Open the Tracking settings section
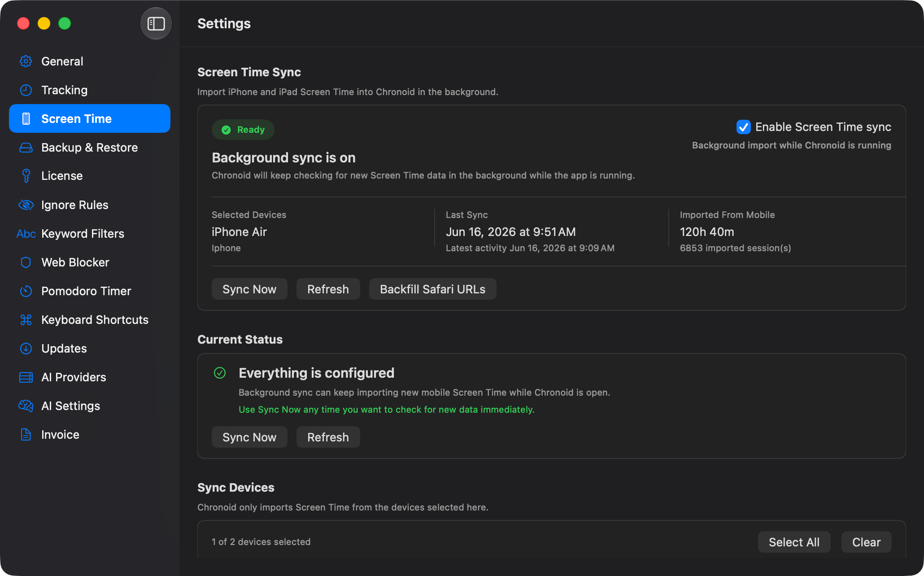The height and width of the screenshot is (576, 924). [x=90, y=90]
